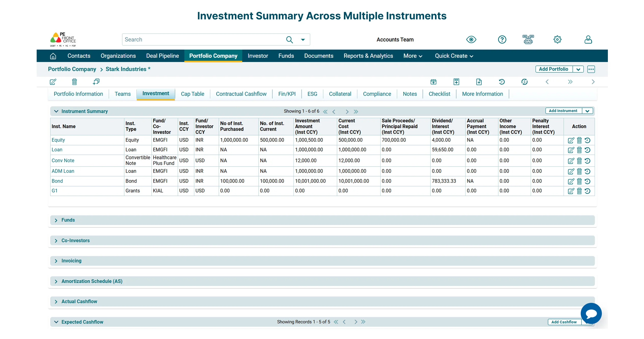Delete the G1 instrument row
The width and height of the screenshot is (644, 339).
tap(579, 191)
